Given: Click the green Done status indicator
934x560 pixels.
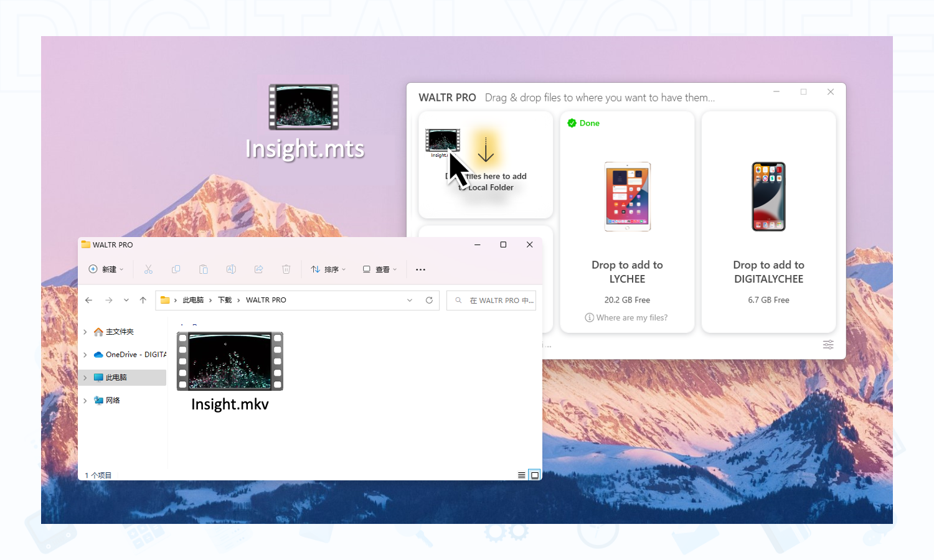Looking at the screenshot, I should coord(583,123).
